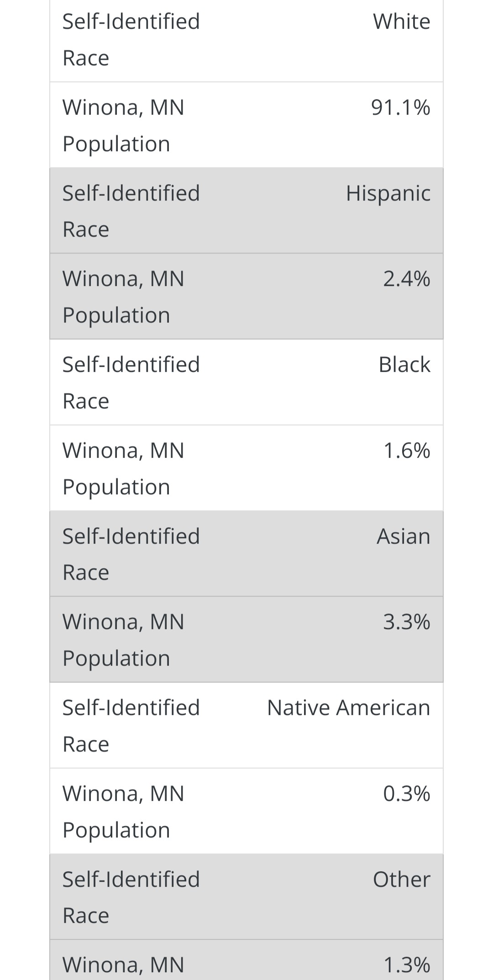Tap the Self-Identified Race label beside Asian

131,554
